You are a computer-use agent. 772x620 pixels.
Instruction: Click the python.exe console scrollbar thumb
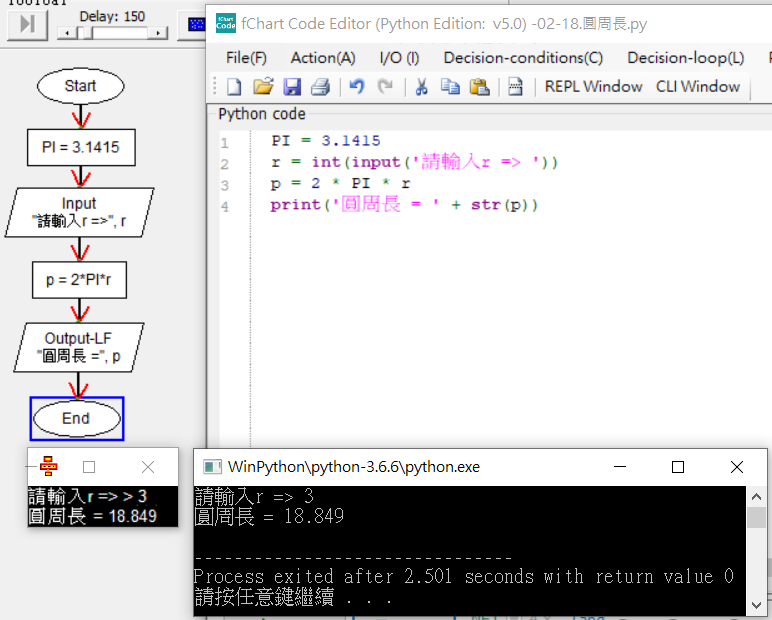pos(757,518)
